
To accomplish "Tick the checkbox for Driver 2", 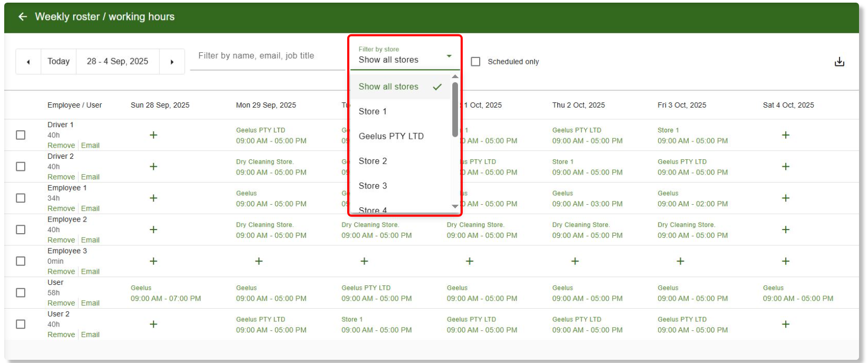I will click(21, 167).
